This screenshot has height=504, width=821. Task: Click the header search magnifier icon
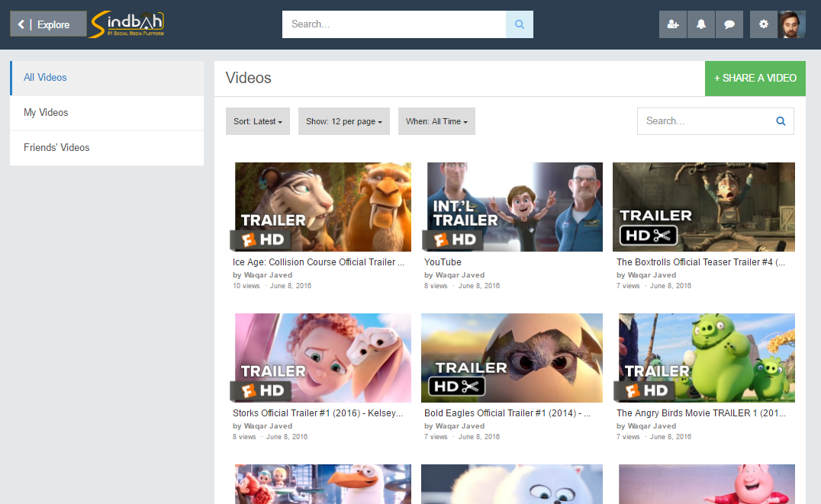(x=520, y=24)
